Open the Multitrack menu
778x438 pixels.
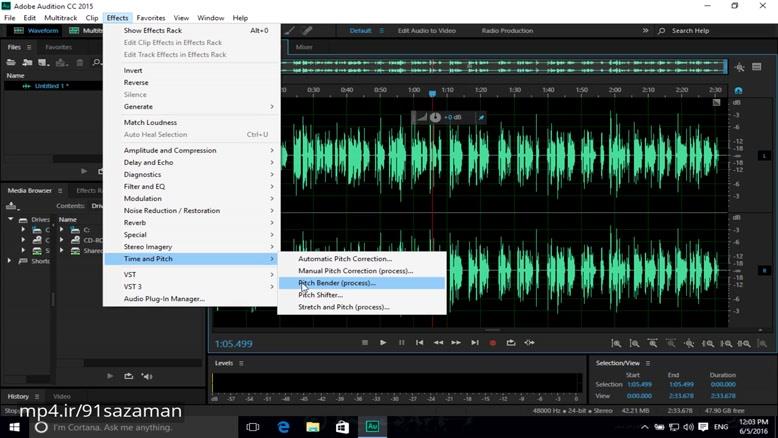pyautogui.click(x=61, y=18)
